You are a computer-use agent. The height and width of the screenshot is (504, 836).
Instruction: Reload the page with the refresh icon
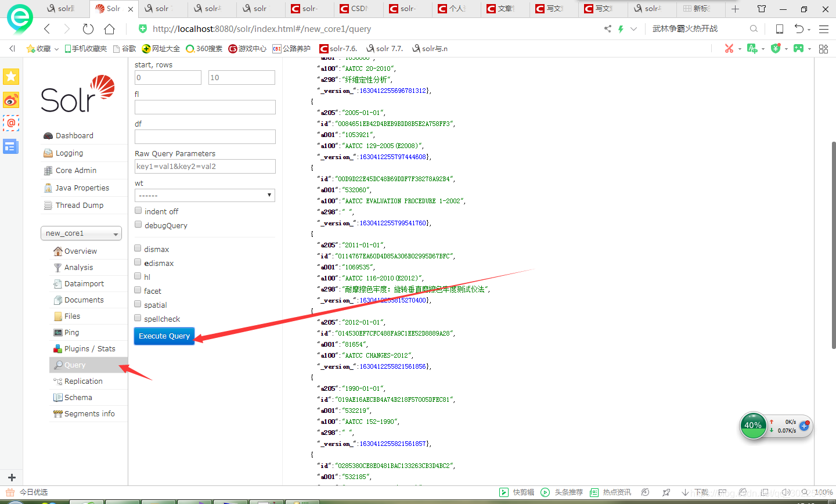pyautogui.click(x=88, y=29)
